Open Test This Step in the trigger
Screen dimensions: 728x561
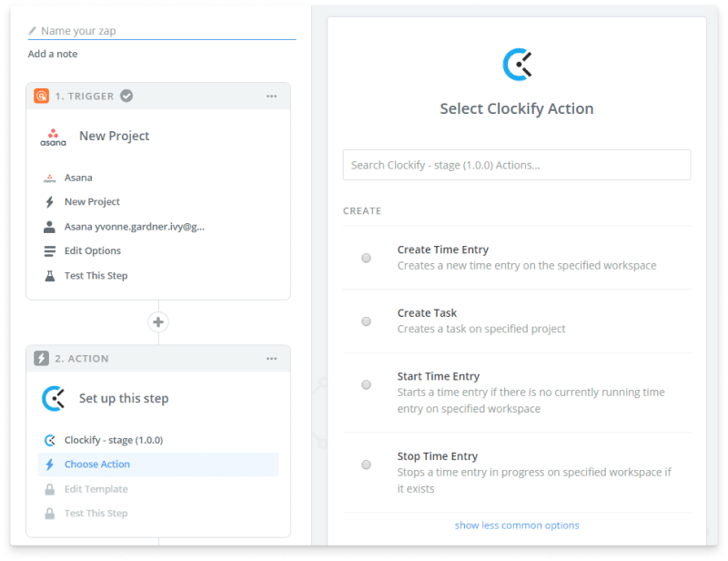tap(157, 276)
